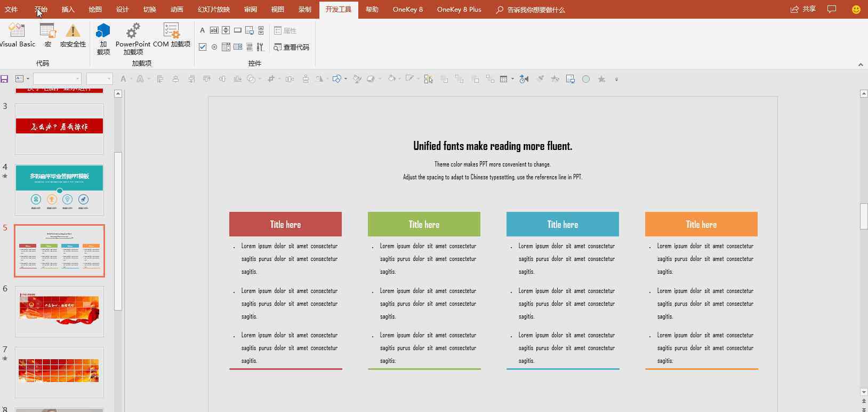The image size is (868, 412).
Task: Click the 告诉我你想要做什么 search box
Action: pyautogui.click(x=531, y=10)
